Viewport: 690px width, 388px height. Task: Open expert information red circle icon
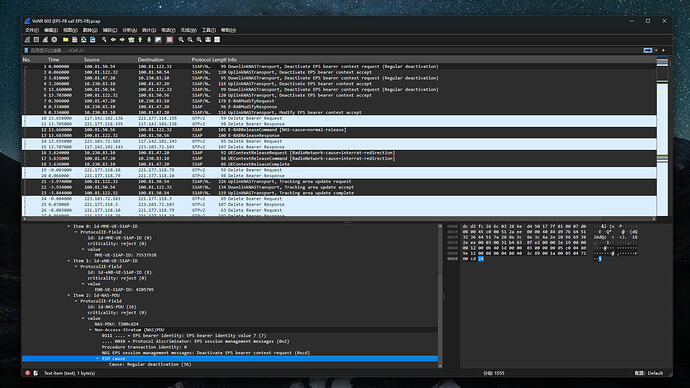pos(28,373)
